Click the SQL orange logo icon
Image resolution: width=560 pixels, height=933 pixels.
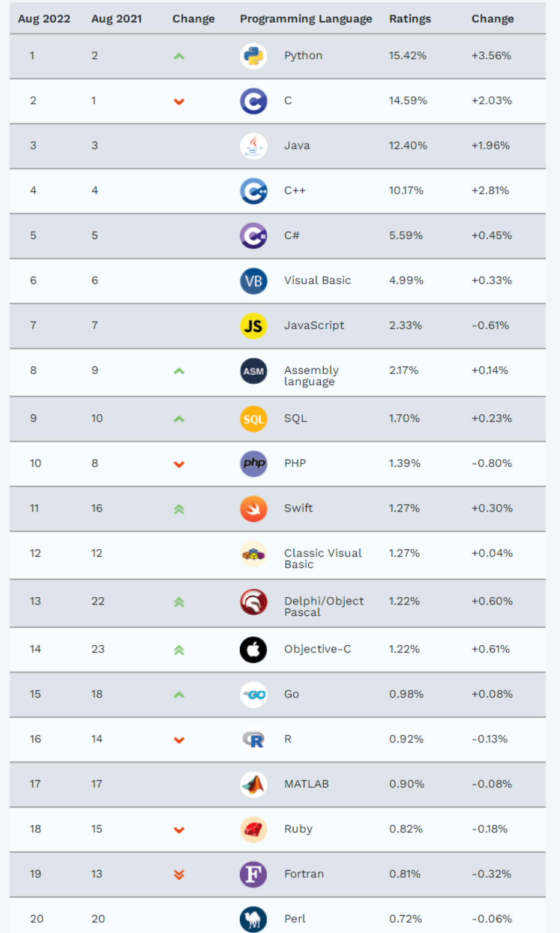coord(253,419)
